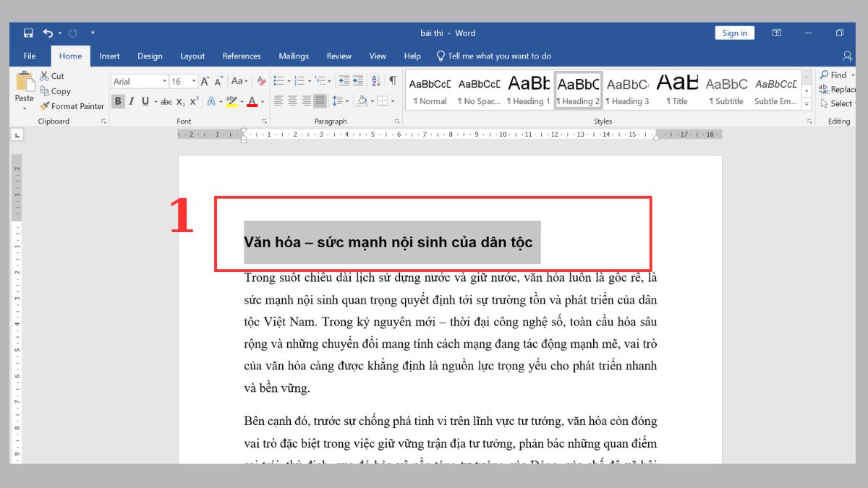
Task: Toggle Bold formatting off
Action: 118,102
